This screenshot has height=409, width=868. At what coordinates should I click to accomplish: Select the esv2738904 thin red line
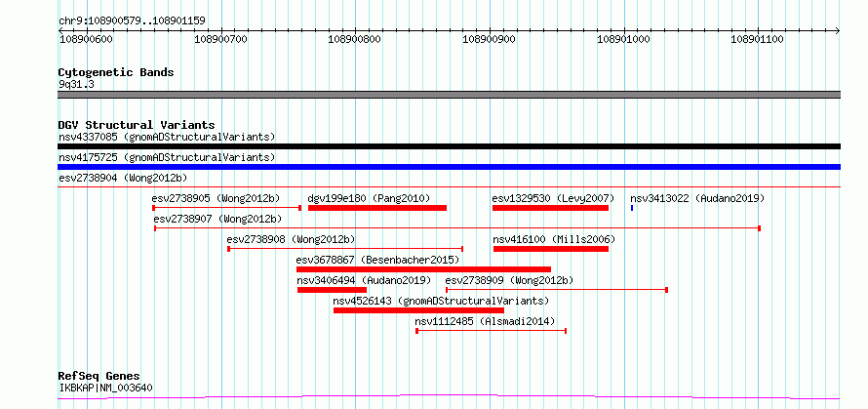(x=449, y=187)
